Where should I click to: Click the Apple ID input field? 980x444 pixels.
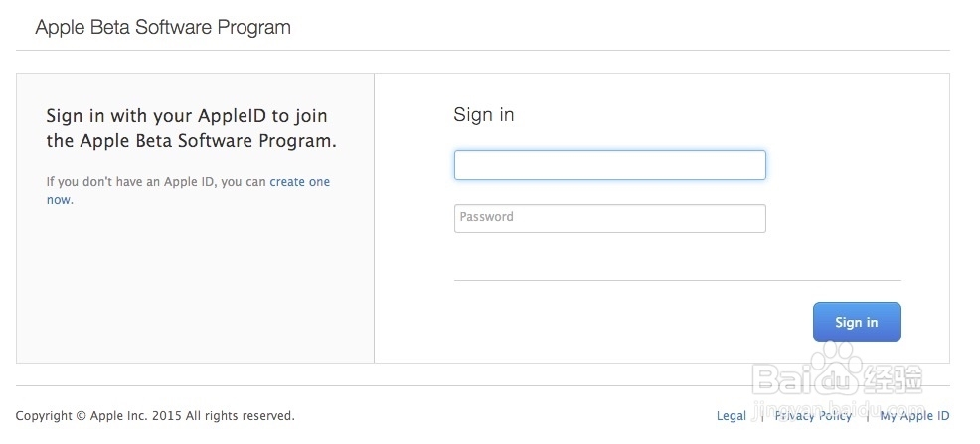(x=609, y=165)
